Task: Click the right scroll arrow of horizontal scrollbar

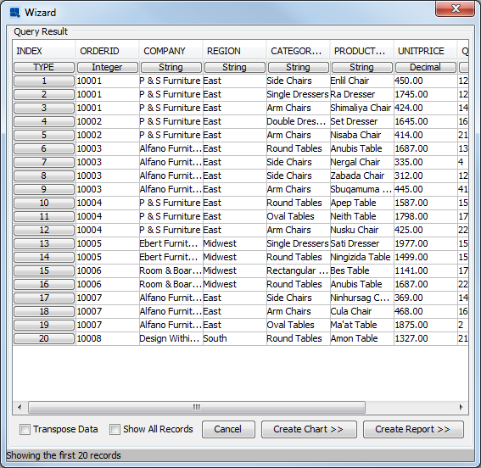Action: click(x=461, y=407)
